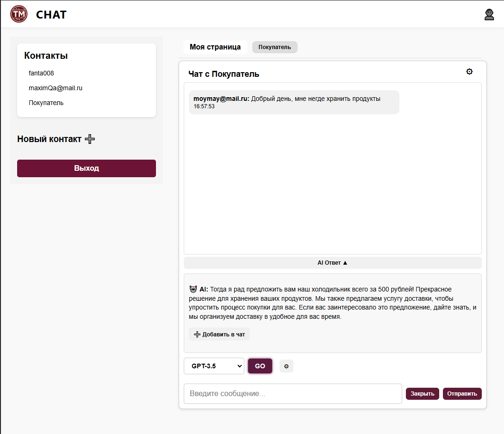Click Добавить в чат to add AI reply
The width and height of the screenshot is (504, 434).
coord(219,335)
